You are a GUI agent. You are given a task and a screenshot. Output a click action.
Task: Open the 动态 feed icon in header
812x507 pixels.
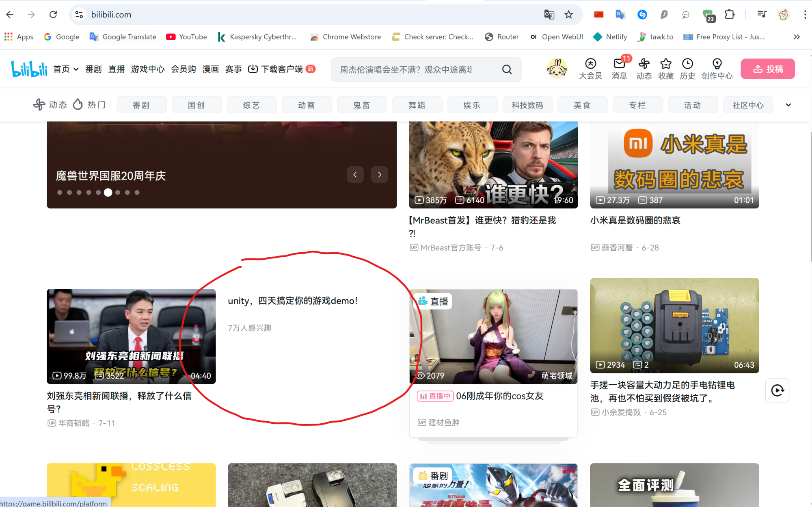tap(644, 69)
